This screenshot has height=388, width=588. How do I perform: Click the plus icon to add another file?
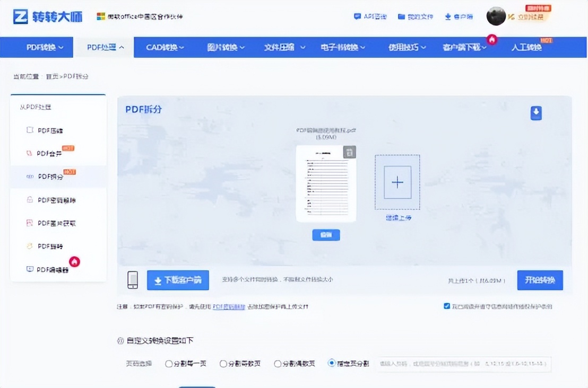pyautogui.click(x=397, y=182)
